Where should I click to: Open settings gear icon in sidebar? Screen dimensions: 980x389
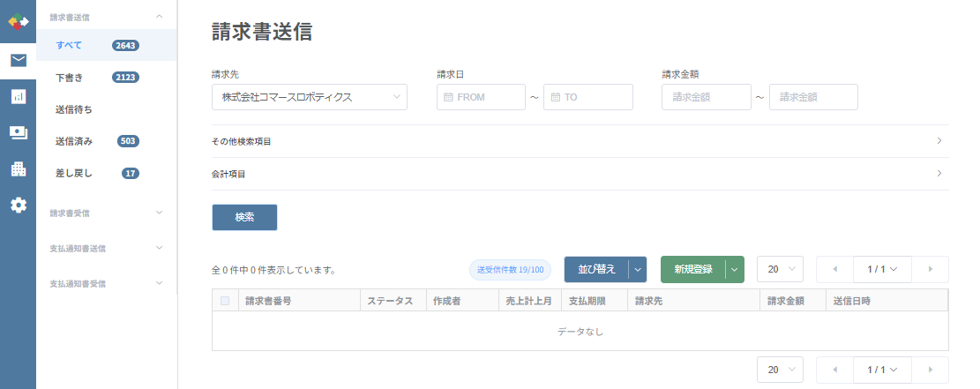pos(18,205)
